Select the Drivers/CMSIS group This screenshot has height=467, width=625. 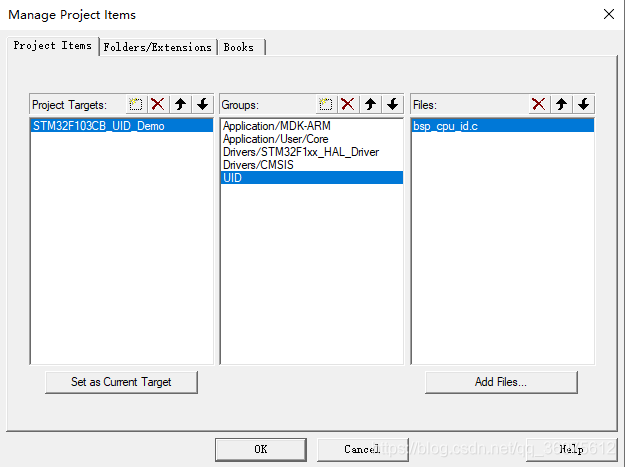pos(312,165)
